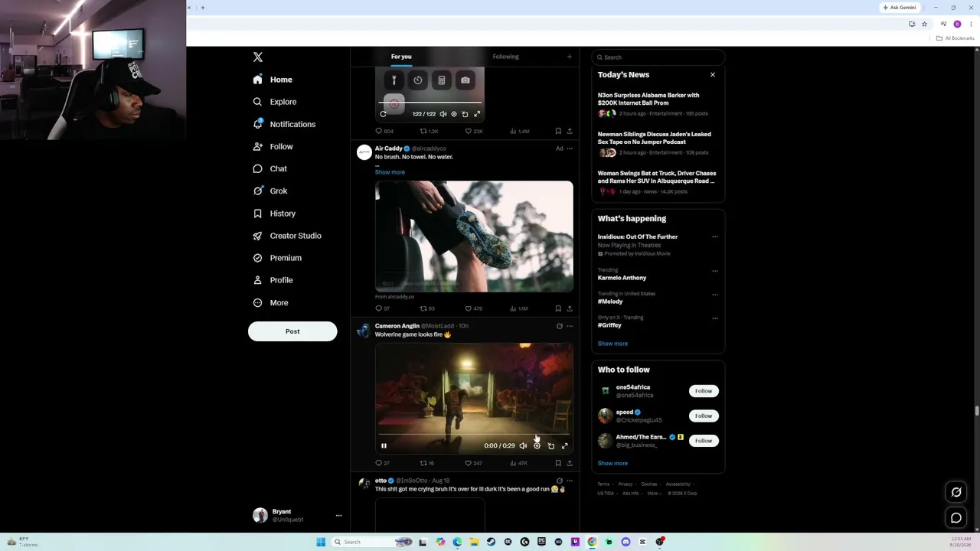Open Creator Studio in the sidebar

point(286,236)
